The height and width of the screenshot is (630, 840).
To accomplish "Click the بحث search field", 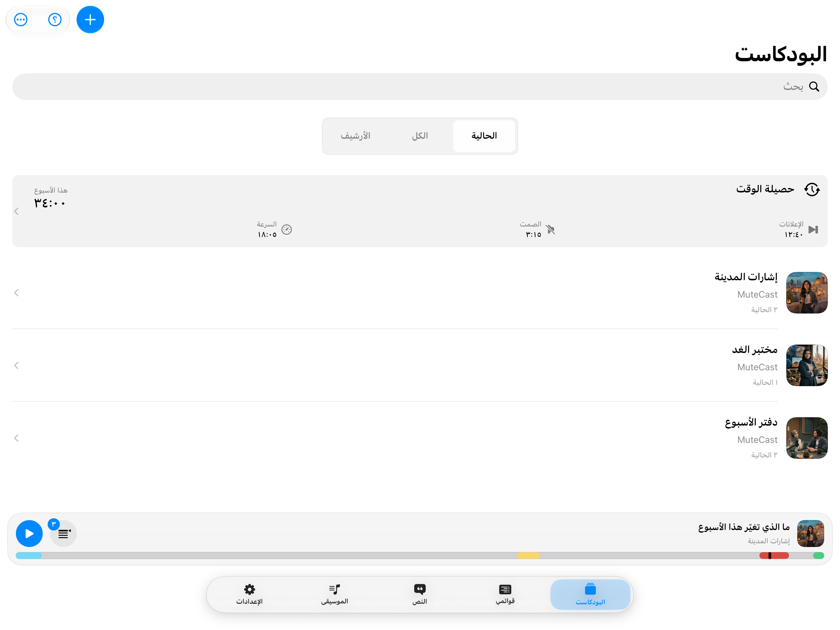I will [420, 87].
